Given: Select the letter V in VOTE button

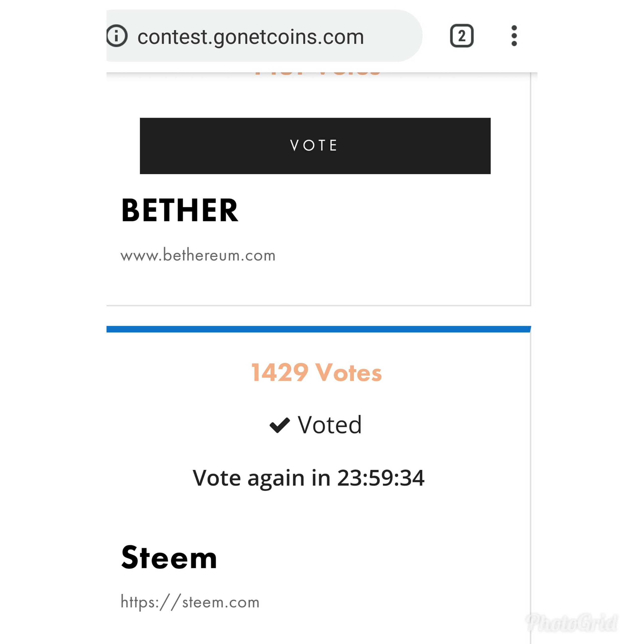Looking at the screenshot, I should pos(294,145).
